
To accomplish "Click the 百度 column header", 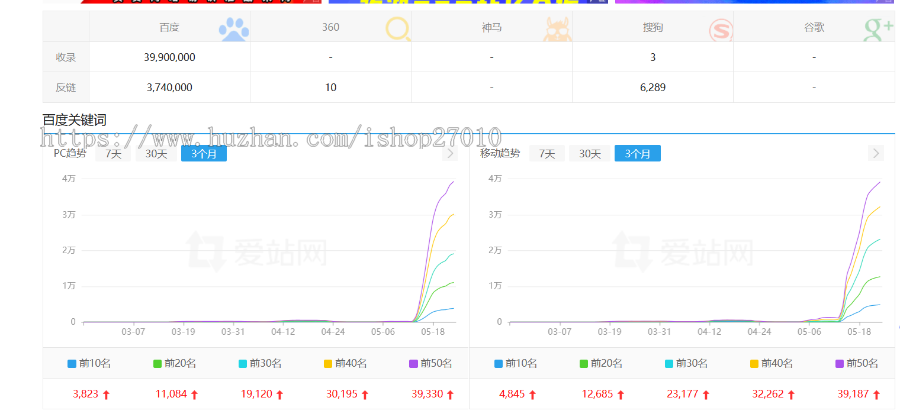I will click(169, 27).
